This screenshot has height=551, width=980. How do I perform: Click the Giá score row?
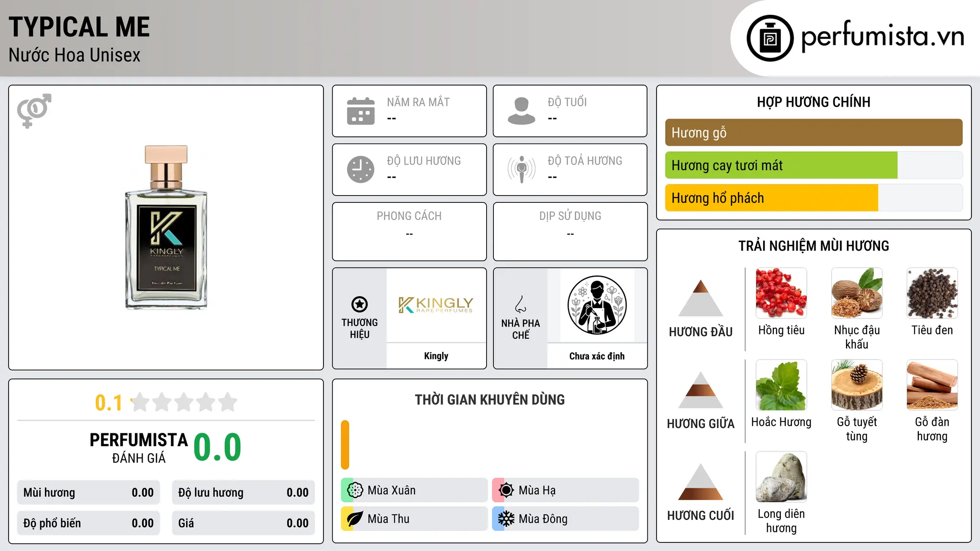[x=244, y=523]
